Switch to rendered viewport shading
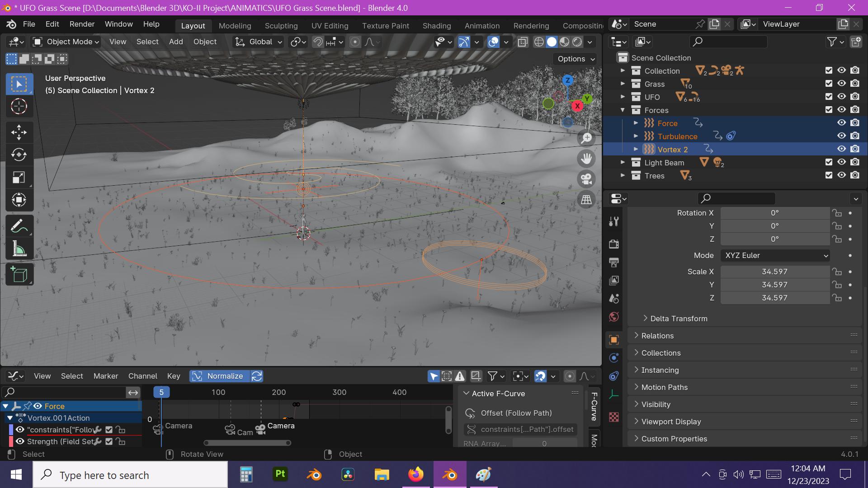Screen dimensions: 868x488 (577, 42)
